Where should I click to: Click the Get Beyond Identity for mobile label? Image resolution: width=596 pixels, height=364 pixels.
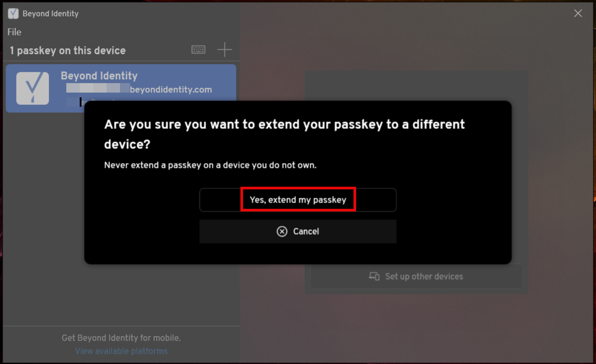coord(121,338)
